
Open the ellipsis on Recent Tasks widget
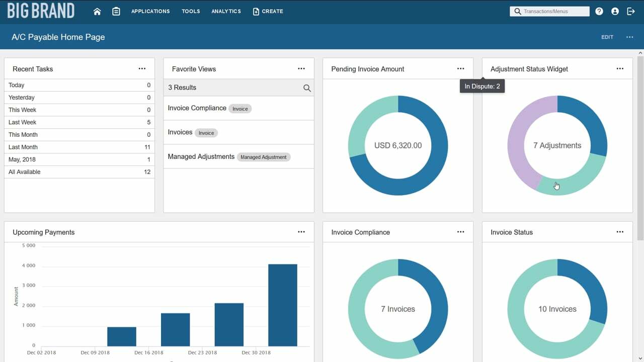point(142,68)
